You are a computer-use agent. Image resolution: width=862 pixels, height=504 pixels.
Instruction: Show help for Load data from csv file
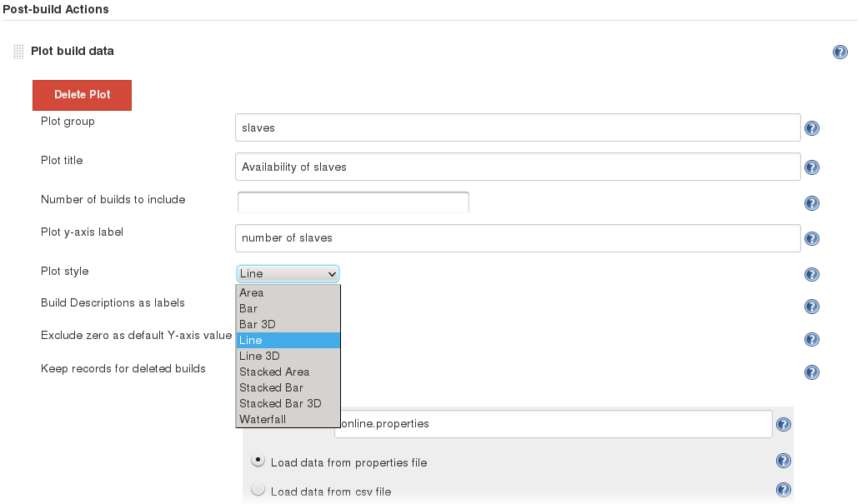tap(784, 490)
